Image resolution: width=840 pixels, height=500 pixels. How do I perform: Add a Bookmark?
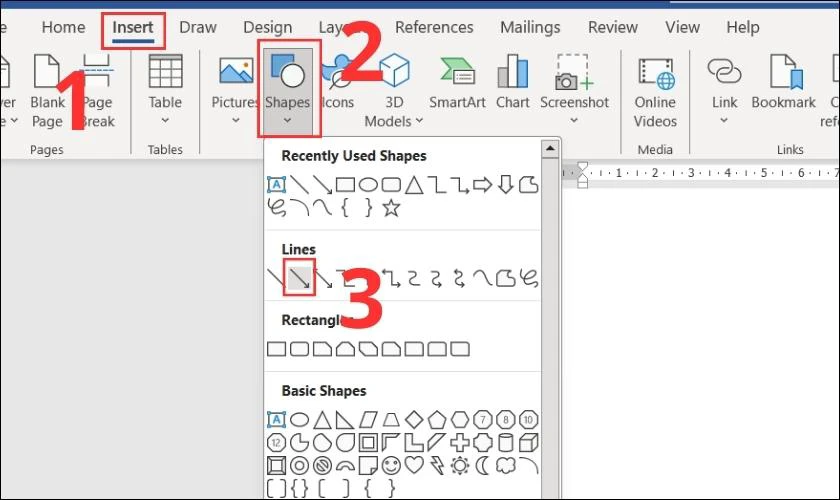click(x=783, y=81)
